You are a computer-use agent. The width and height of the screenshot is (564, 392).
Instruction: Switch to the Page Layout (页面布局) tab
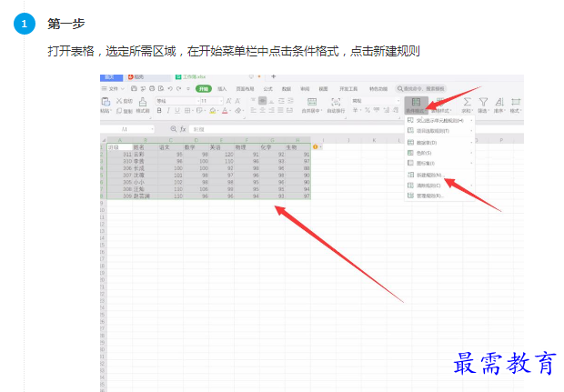click(245, 89)
